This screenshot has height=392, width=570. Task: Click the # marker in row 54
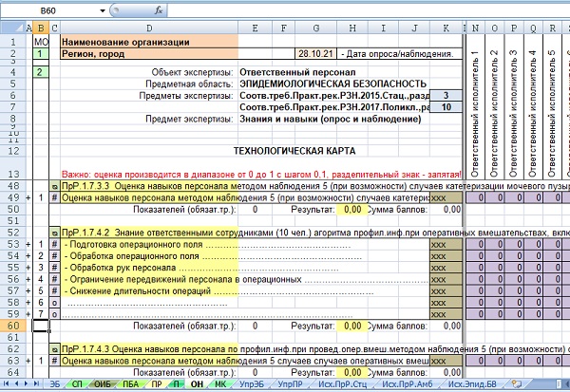pyautogui.click(x=54, y=256)
